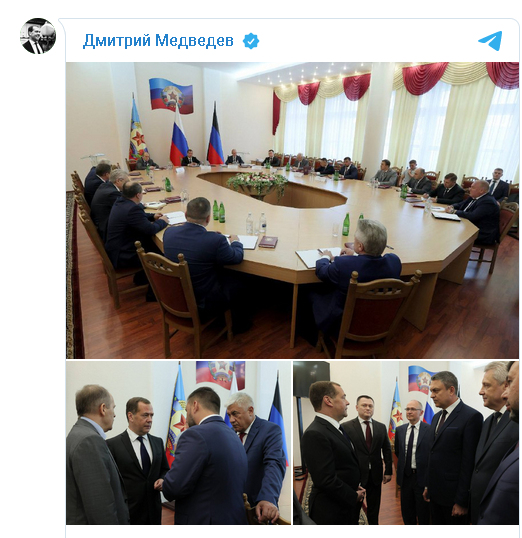Click the green bottles on the conference table

(x=218, y=211)
